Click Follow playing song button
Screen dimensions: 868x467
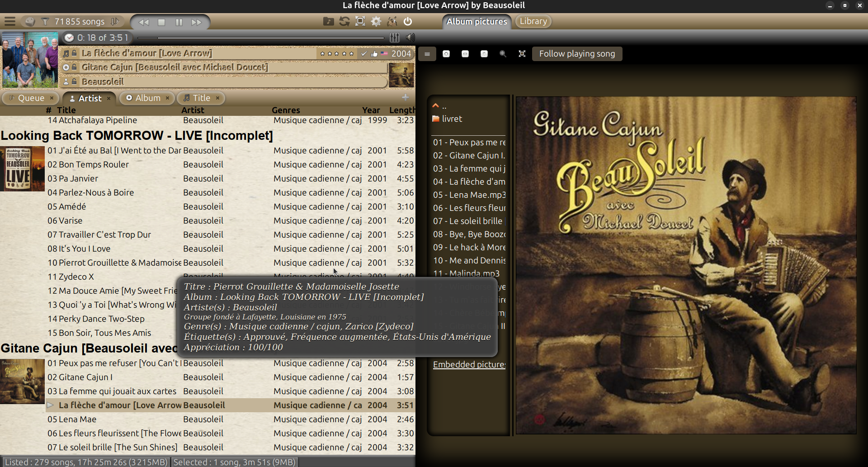click(x=577, y=54)
